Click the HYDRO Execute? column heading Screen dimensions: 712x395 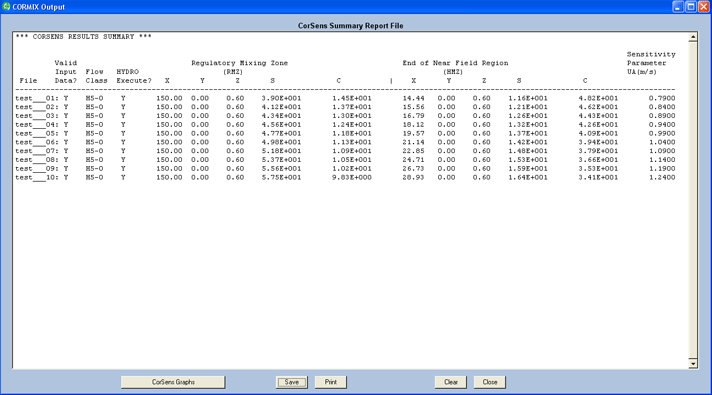[134, 76]
